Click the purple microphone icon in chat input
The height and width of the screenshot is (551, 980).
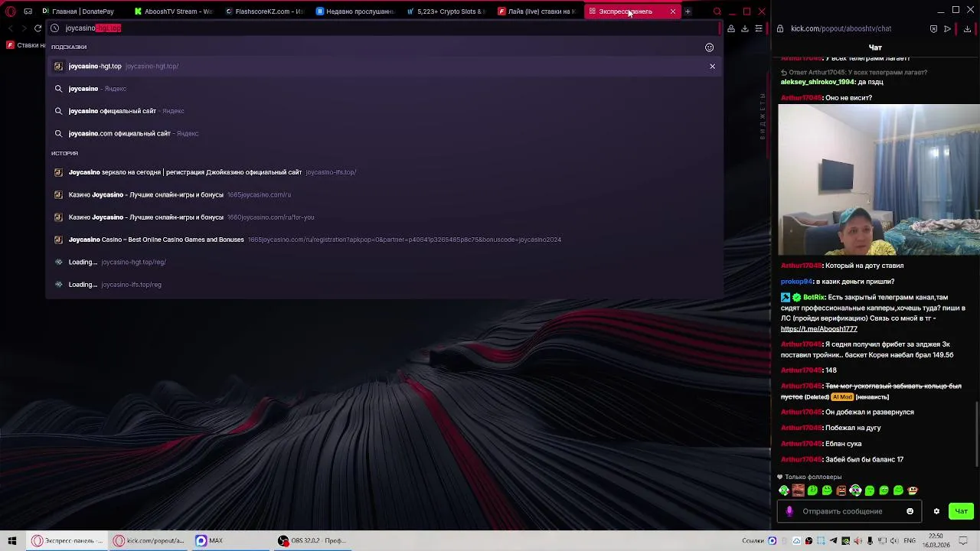point(789,511)
